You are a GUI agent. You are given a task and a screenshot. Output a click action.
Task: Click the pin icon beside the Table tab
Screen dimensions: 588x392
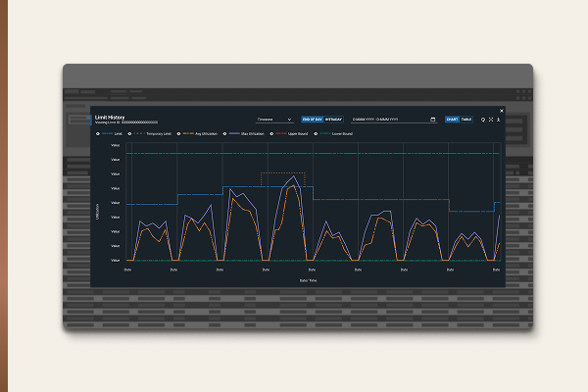(x=482, y=120)
